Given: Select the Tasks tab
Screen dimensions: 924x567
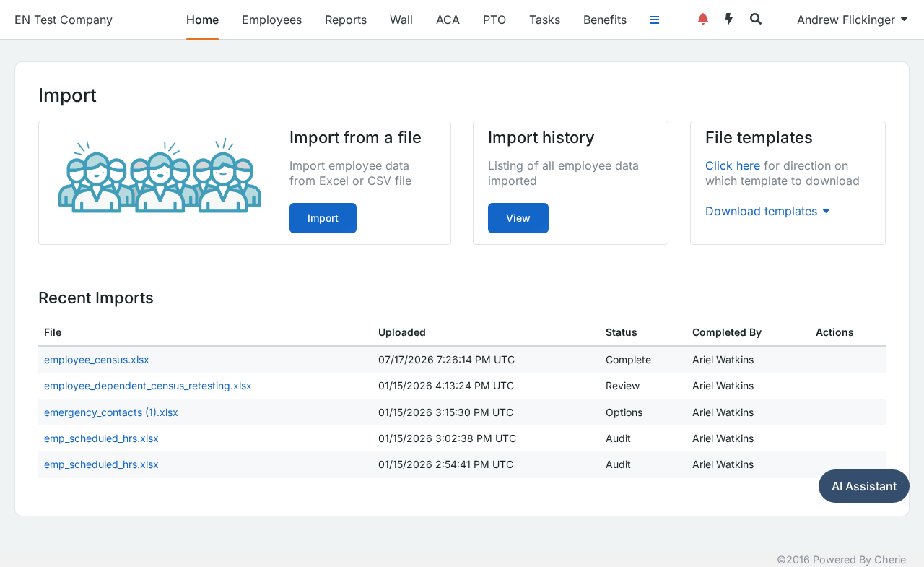Looking at the screenshot, I should click(544, 20).
